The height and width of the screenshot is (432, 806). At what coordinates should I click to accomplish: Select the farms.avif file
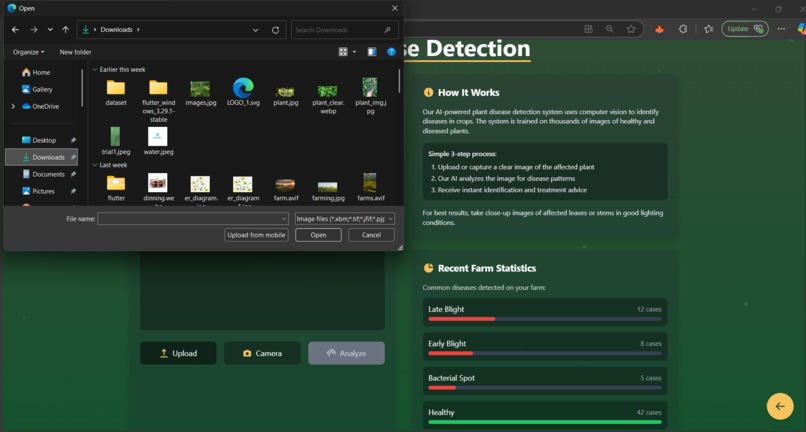click(371, 188)
